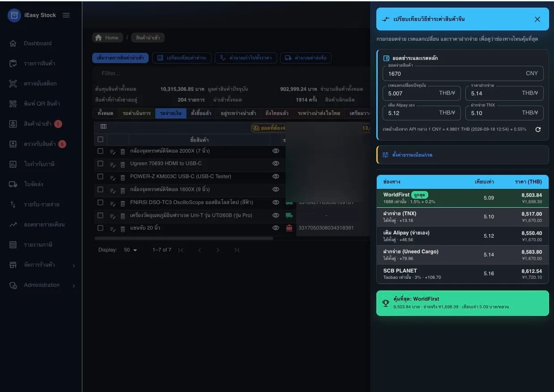The height and width of the screenshot is (392, 554).
Task: Open รายการสินค้า in the sidebar
Action: (39, 64)
